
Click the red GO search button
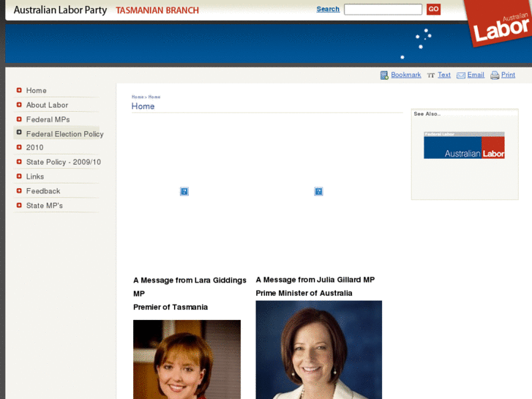click(x=434, y=10)
